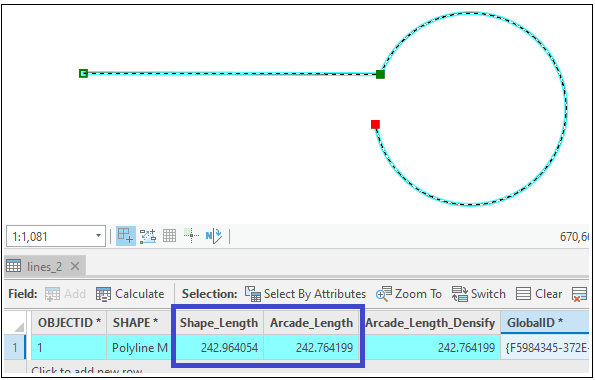Viewport: 595px width, 380px height.
Task: Click the inference constraints icon
Action: pyautogui.click(x=148, y=236)
